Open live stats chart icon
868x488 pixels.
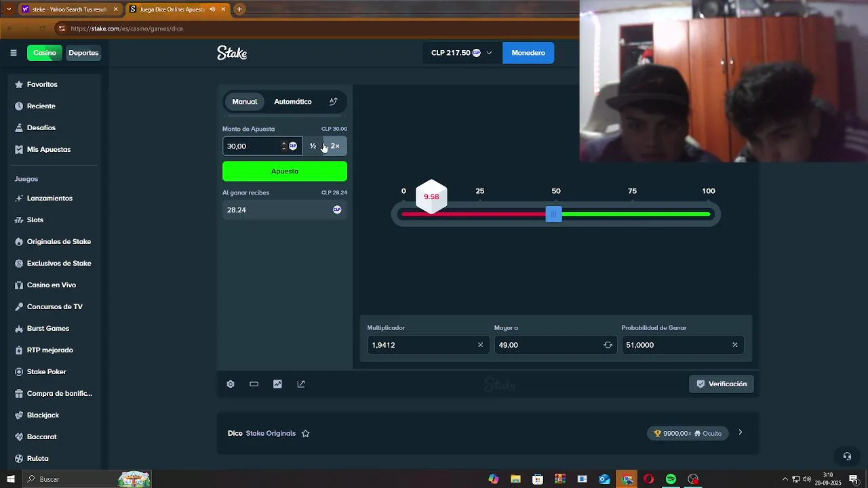[277, 384]
